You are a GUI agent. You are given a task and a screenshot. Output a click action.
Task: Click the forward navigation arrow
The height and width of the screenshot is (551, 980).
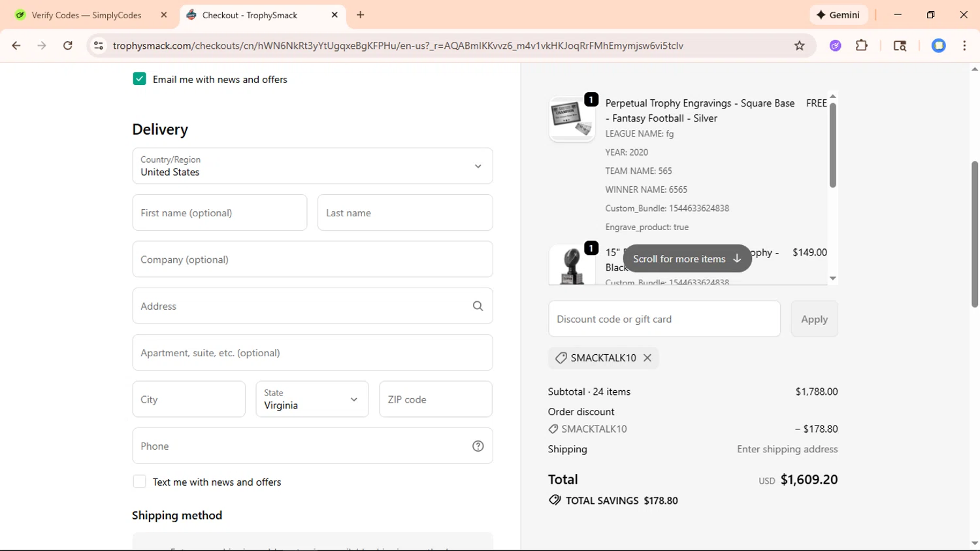coord(42,46)
